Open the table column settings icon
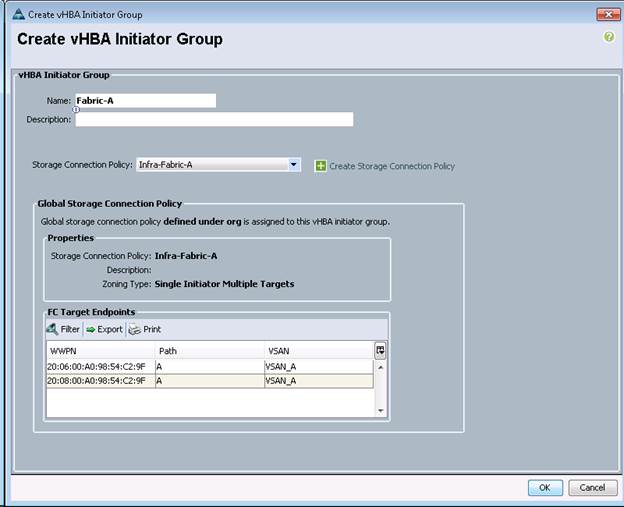The image size is (624, 507). [x=380, y=350]
